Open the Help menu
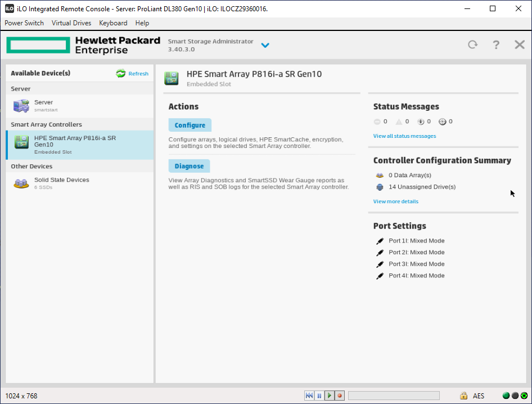532x404 pixels. pyautogui.click(x=142, y=23)
